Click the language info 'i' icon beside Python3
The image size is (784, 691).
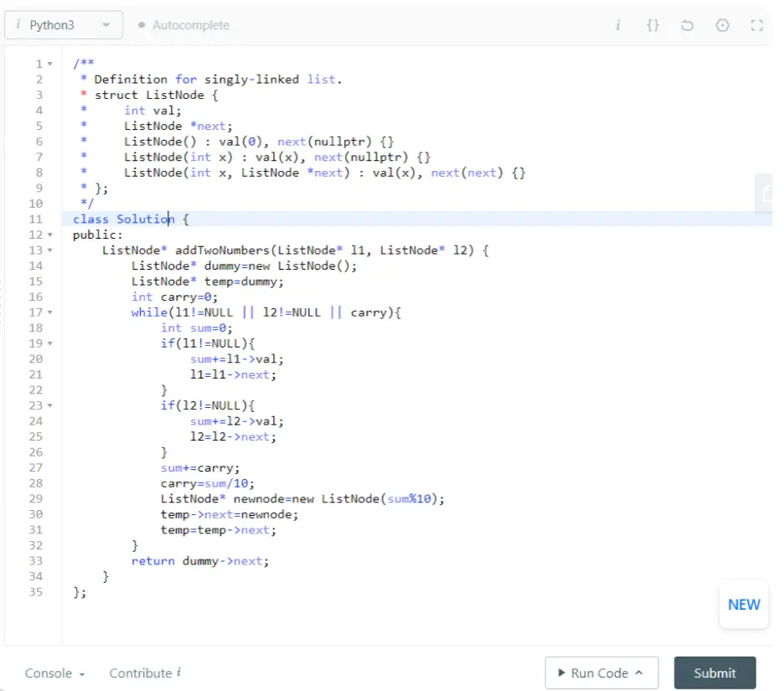(18, 24)
